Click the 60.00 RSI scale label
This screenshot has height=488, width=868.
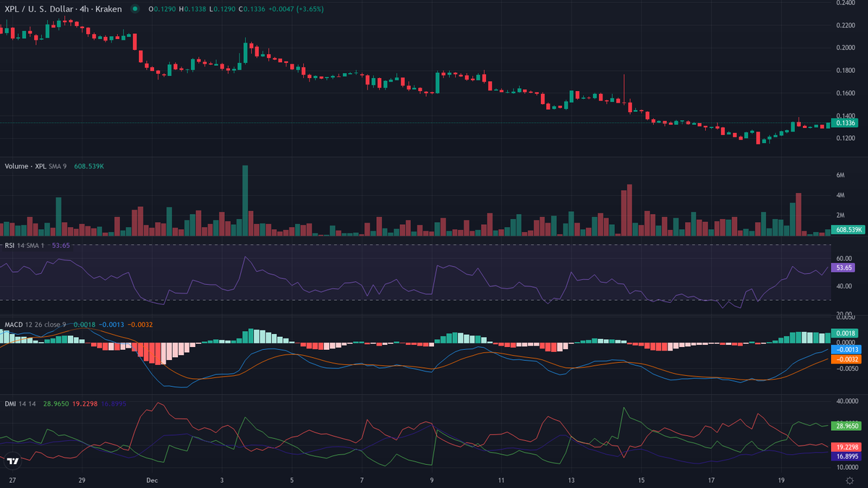point(843,258)
